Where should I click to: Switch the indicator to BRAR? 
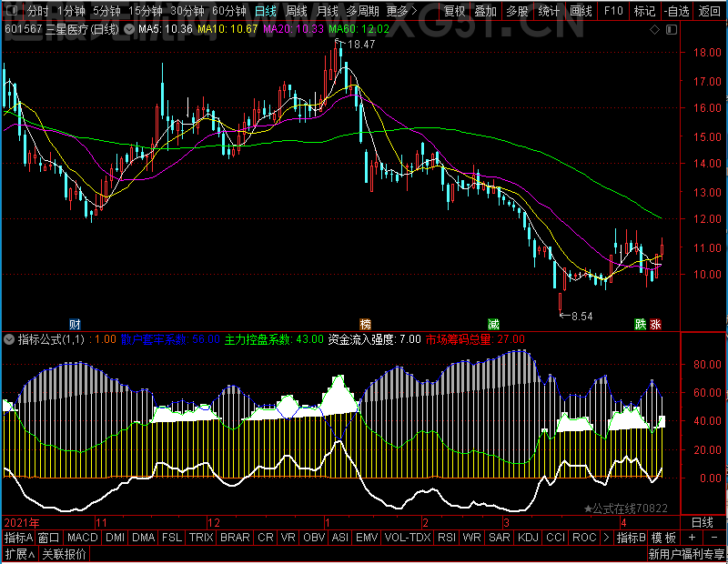click(x=235, y=537)
